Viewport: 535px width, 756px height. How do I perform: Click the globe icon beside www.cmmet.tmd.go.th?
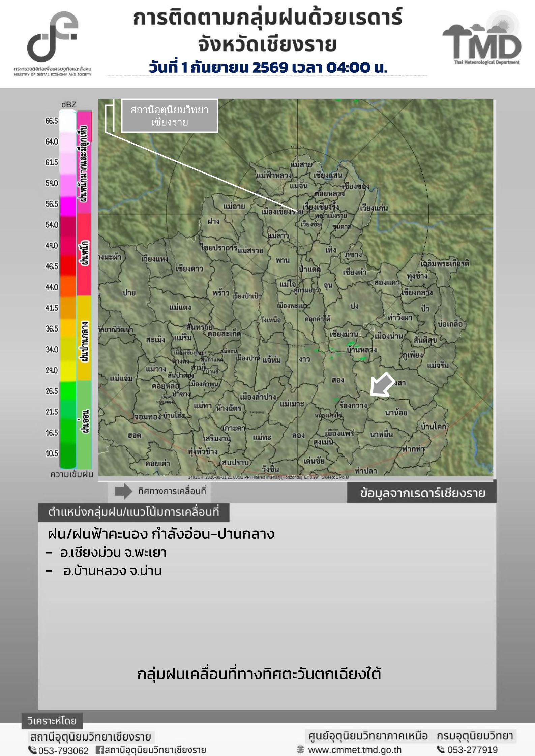300,750
